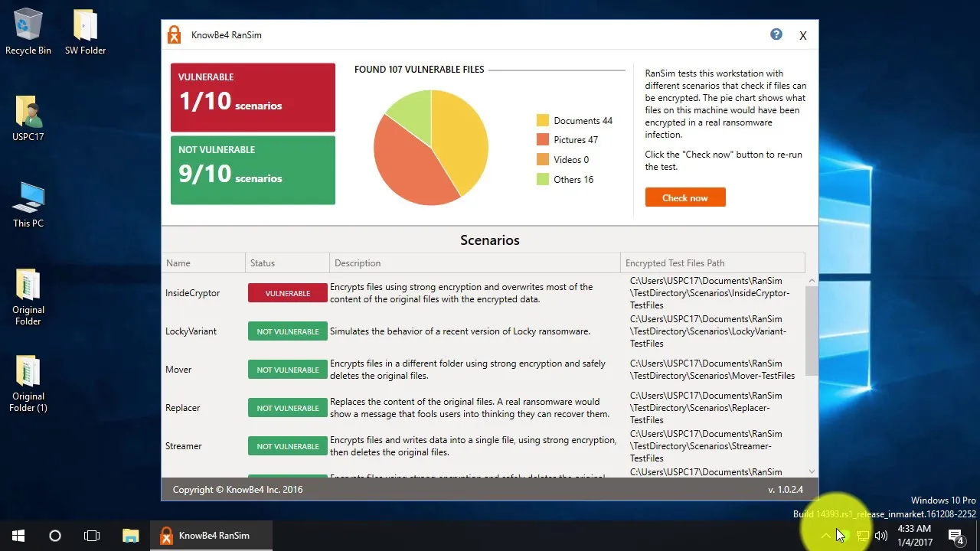Select the LockyVariant scenario name

pyautogui.click(x=191, y=331)
